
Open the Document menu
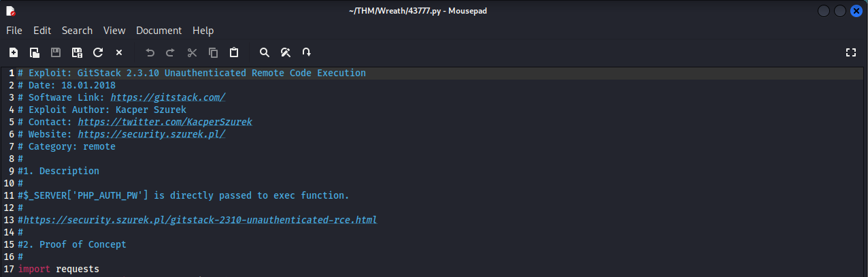point(158,31)
